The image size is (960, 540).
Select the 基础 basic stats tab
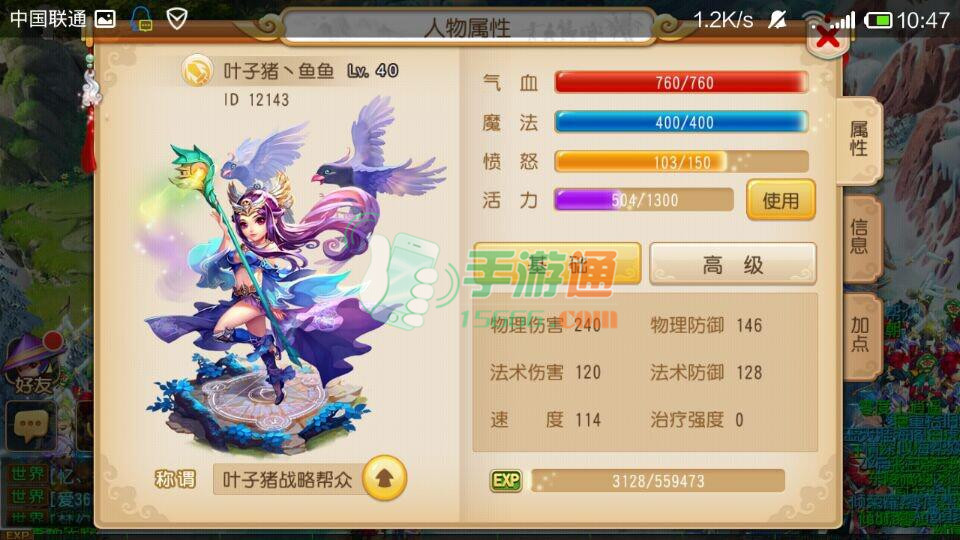557,263
